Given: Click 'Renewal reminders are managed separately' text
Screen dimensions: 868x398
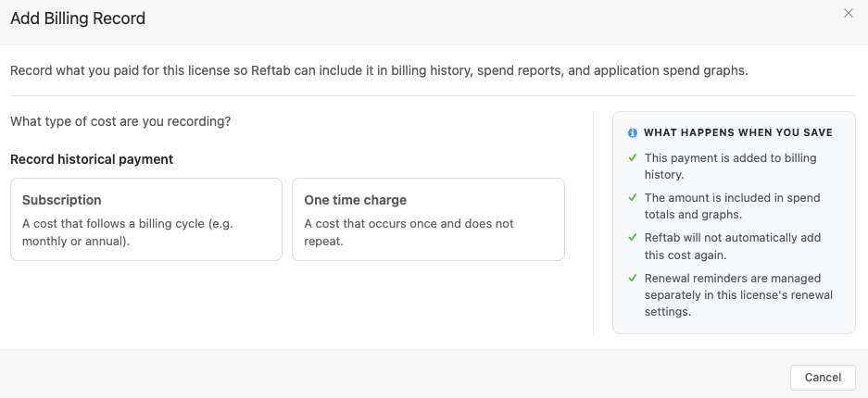Looking at the screenshot, I should click(738, 295).
